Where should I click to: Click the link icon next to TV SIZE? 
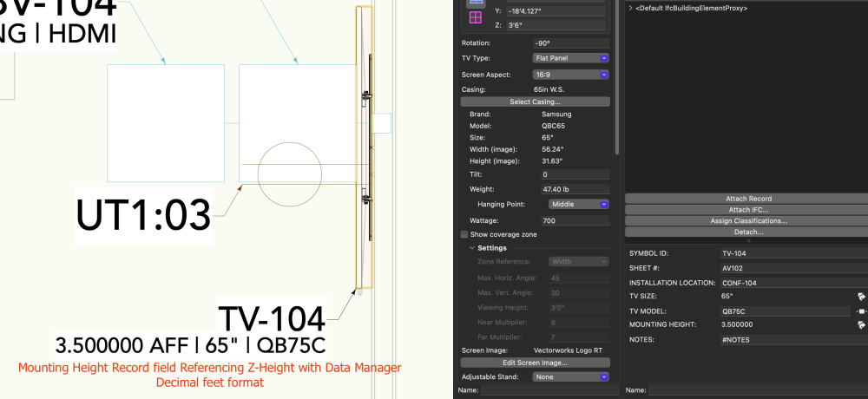pos(861,296)
